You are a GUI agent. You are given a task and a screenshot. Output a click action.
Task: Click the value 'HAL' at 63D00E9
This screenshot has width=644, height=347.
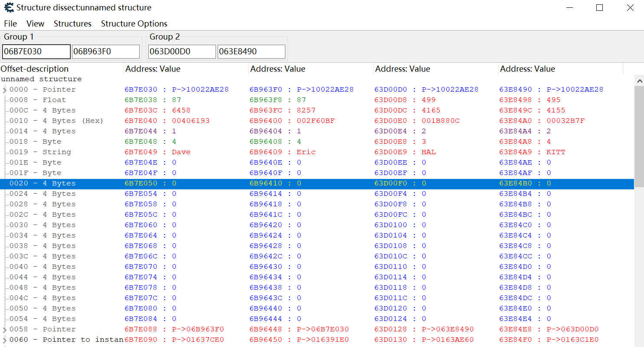pos(429,152)
